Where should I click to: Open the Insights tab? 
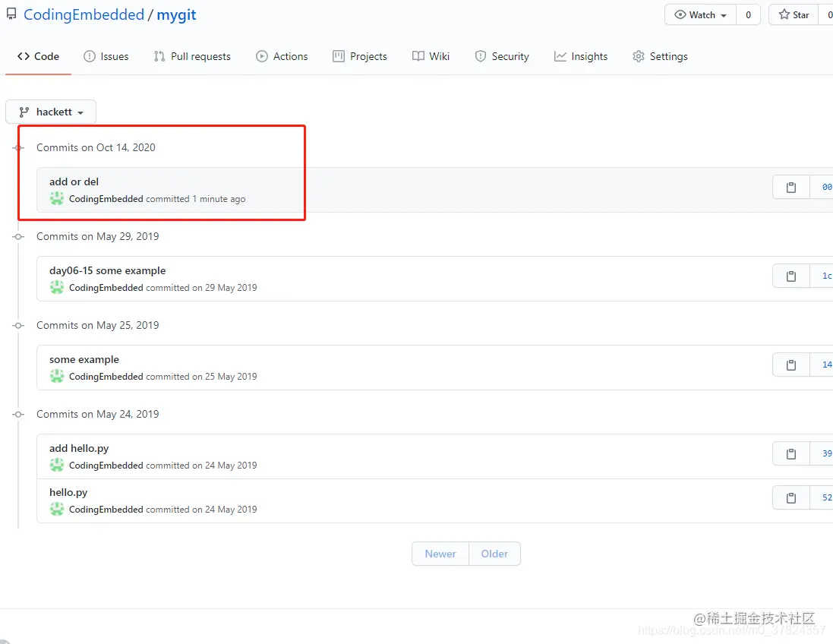point(581,56)
